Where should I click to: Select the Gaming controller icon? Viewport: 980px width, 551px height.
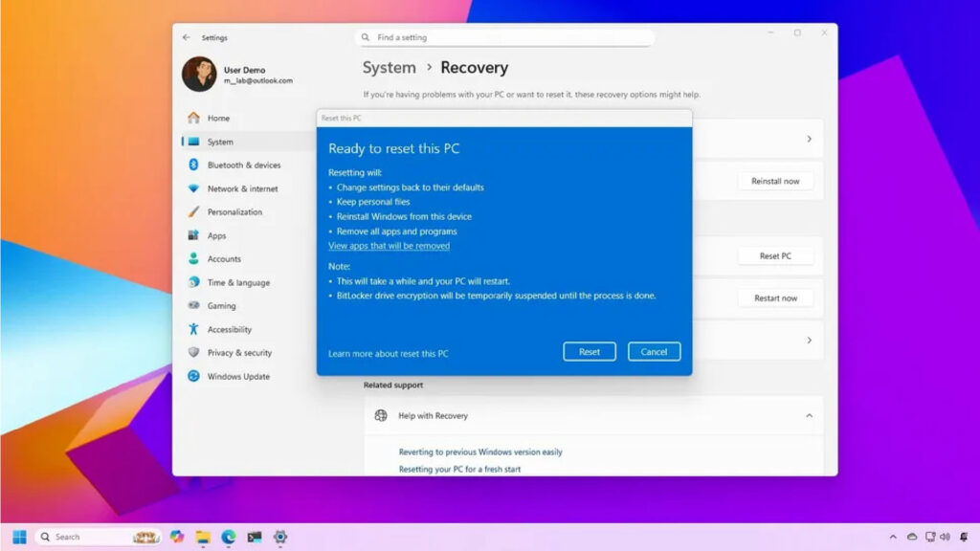[x=193, y=306]
